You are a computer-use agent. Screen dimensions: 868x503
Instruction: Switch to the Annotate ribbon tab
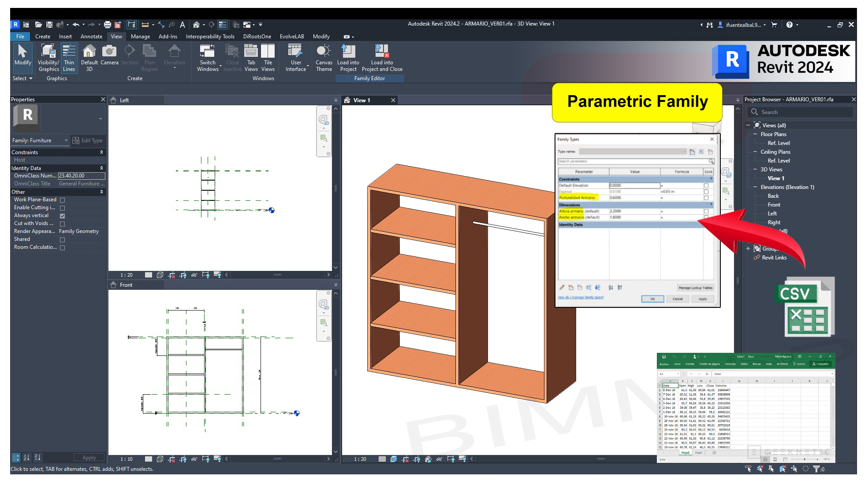(x=91, y=37)
